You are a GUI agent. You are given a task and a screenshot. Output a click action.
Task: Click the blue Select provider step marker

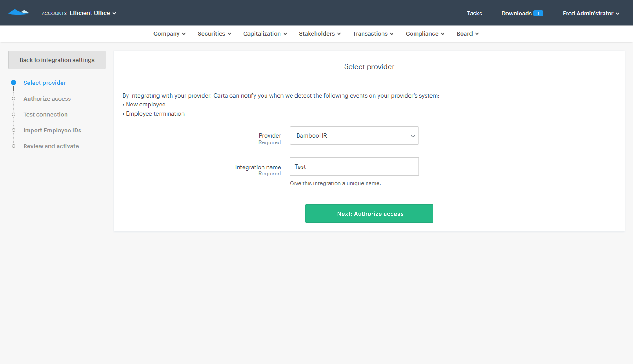[14, 83]
